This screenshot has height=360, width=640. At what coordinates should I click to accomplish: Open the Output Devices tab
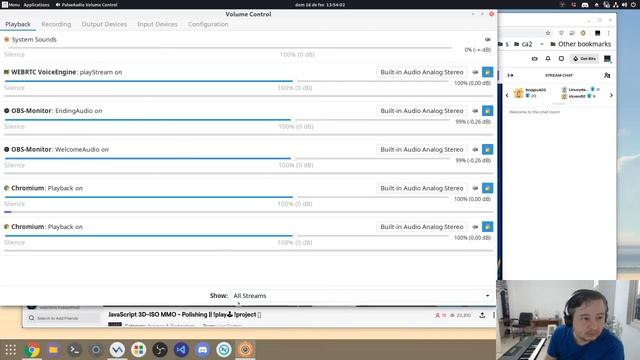click(x=104, y=24)
